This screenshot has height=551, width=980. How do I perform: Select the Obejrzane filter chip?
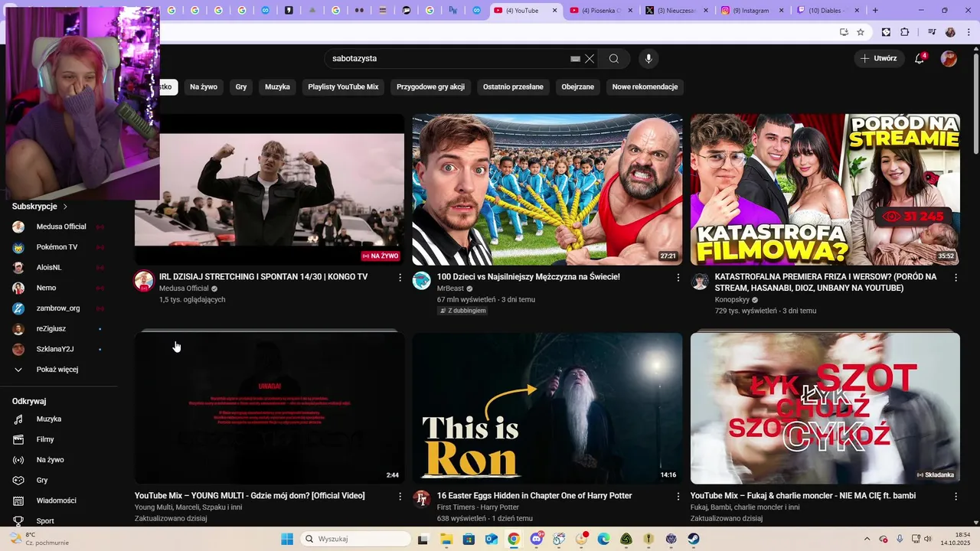(x=578, y=87)
